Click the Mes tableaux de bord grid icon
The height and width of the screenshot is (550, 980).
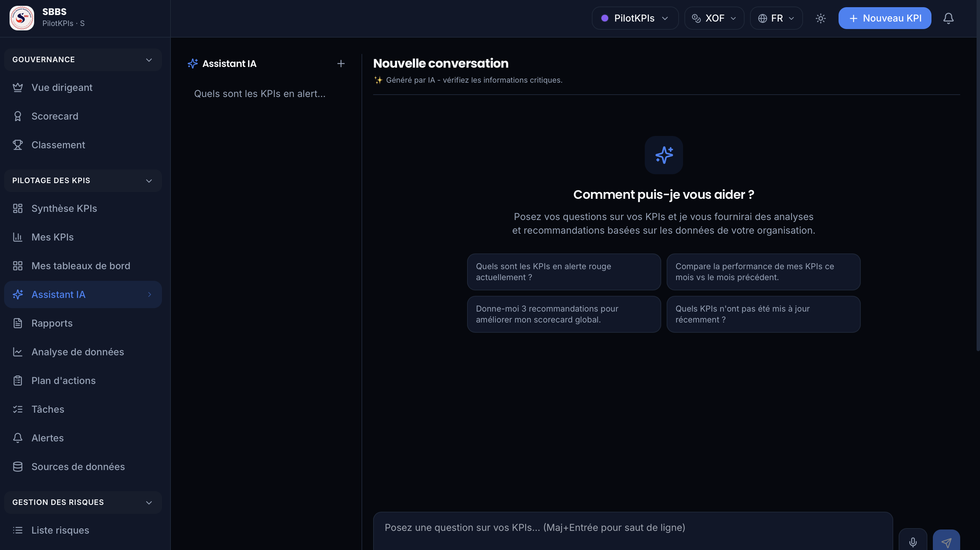(x=18, y=266)
